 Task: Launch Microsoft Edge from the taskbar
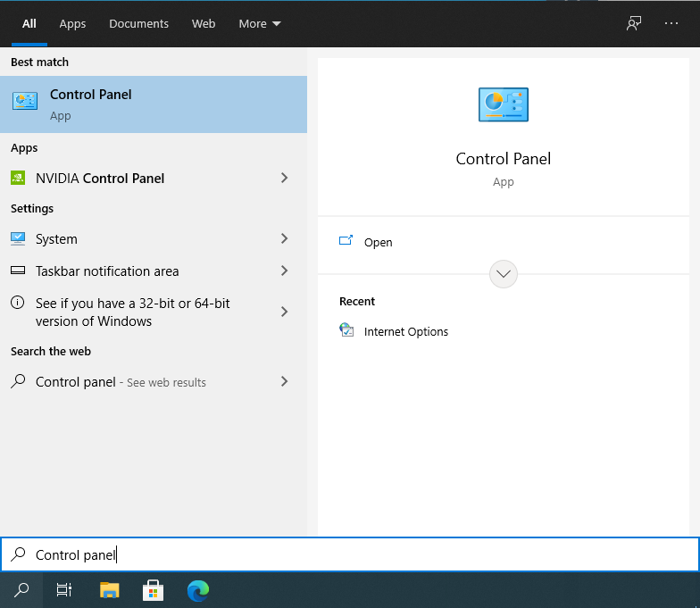point(198,590)
